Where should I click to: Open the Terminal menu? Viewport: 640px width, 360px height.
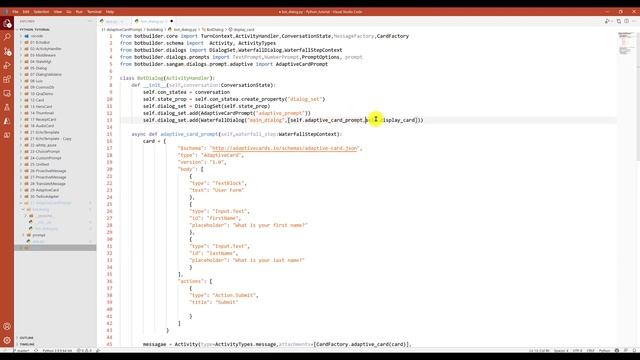click(x=94, y=12)
